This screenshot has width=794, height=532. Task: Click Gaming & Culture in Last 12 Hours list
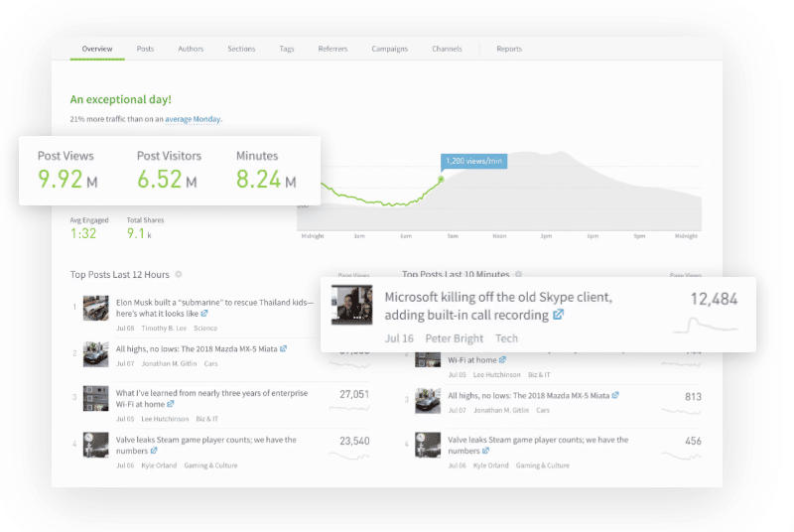tap(210, 465)
